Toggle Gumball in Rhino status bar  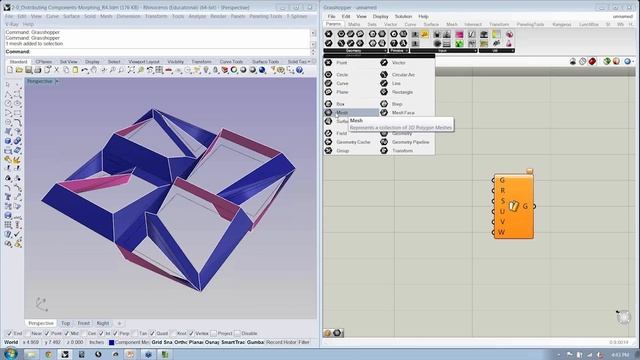[x=256, y=342]
